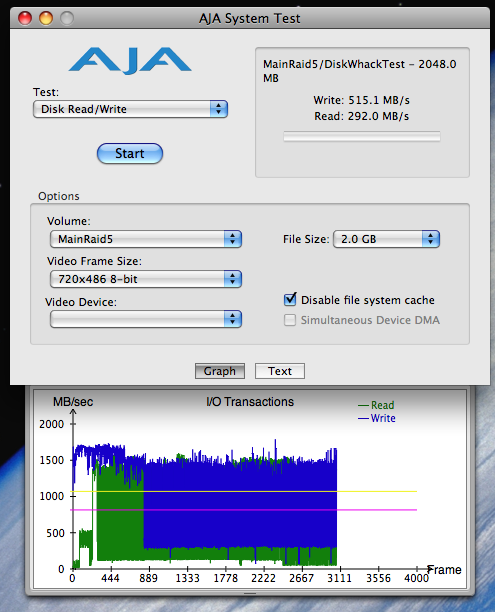This screenshot has width=495, height=612.
Task: Click the MB/sec axis label
Action: tap(73, 402)
